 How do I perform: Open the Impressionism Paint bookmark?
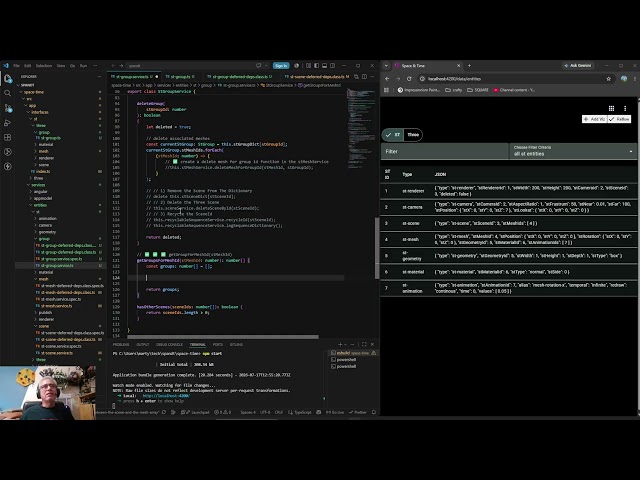tap(418, 90)
